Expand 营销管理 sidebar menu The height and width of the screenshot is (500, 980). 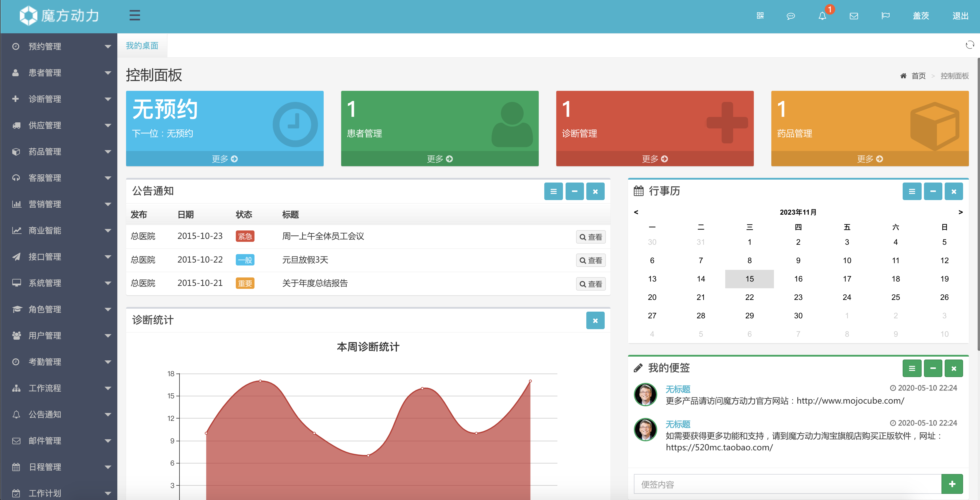[59, 204]
